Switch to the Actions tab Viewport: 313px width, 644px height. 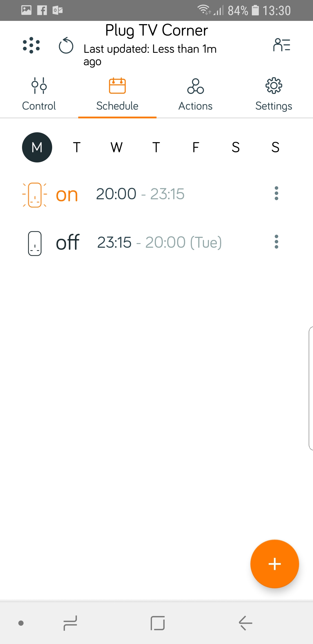coord(196,95)
